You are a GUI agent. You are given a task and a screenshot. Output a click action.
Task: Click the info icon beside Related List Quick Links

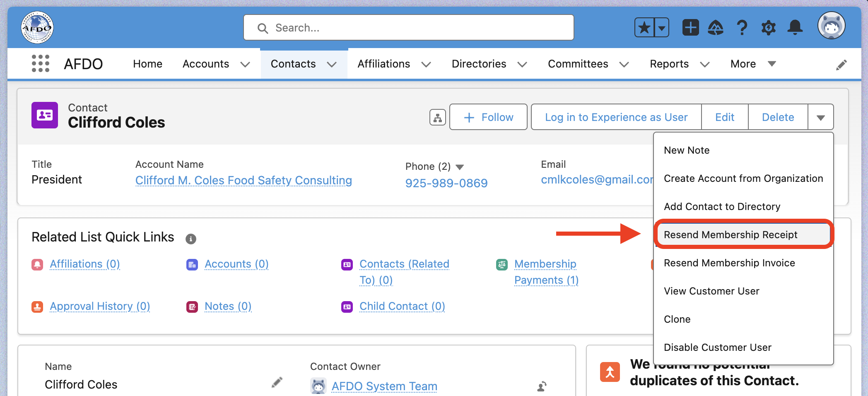(x=190, y=239)
